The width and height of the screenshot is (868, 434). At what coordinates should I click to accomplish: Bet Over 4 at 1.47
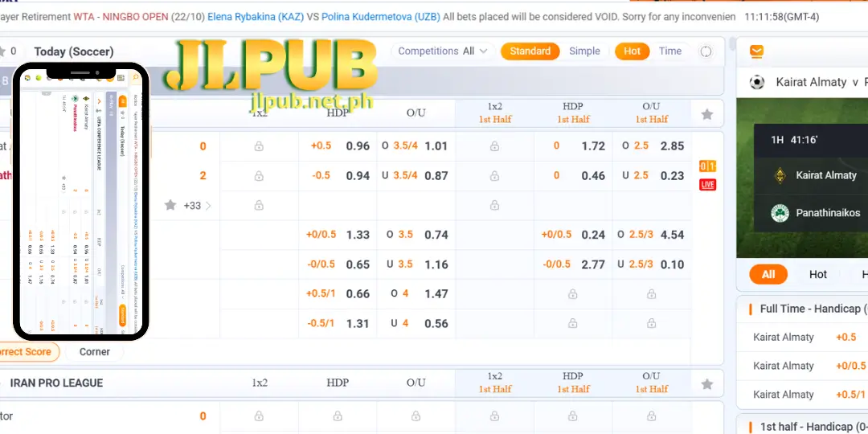click(x=416, y=294)
